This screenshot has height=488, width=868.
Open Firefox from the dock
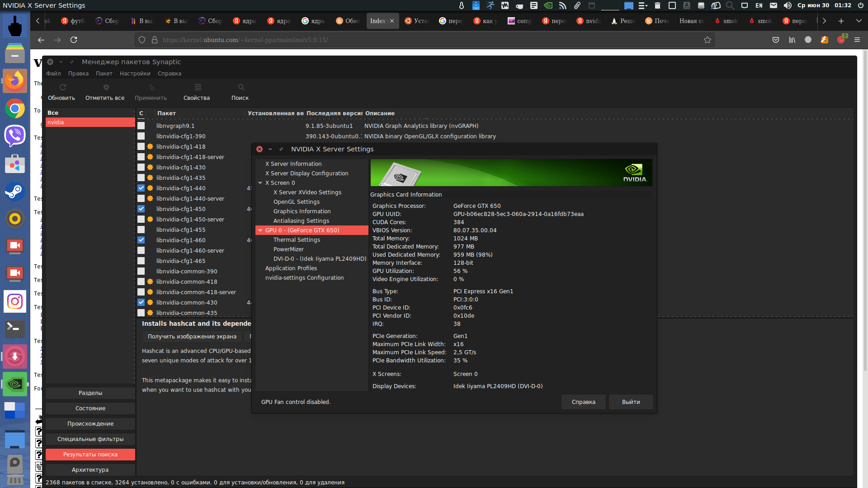click(x=15, y=81)
